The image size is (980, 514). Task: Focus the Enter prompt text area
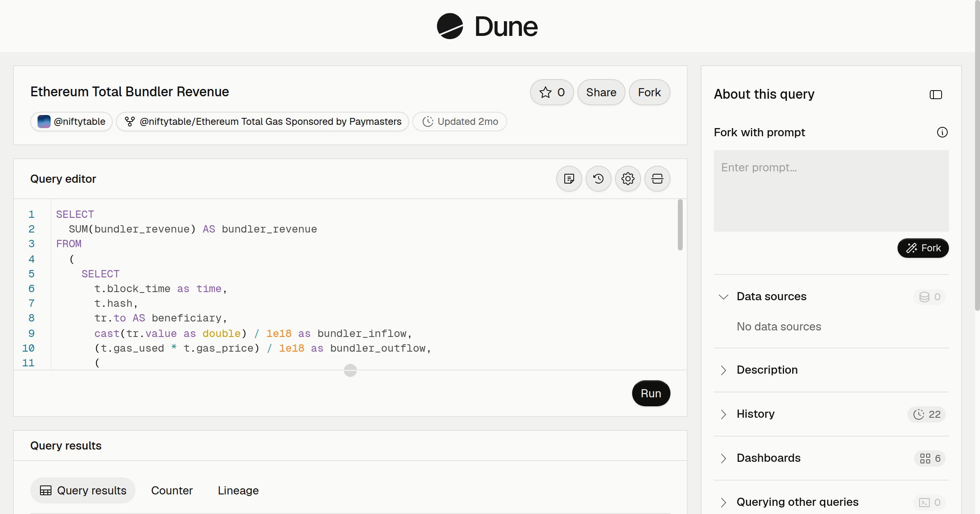[831, 191]
